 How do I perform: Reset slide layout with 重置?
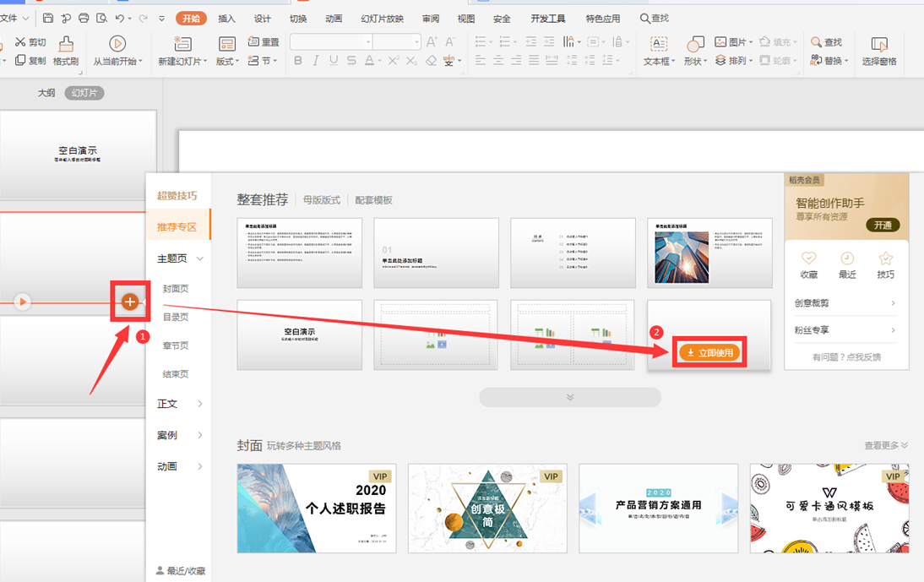[x=264, y=42]
